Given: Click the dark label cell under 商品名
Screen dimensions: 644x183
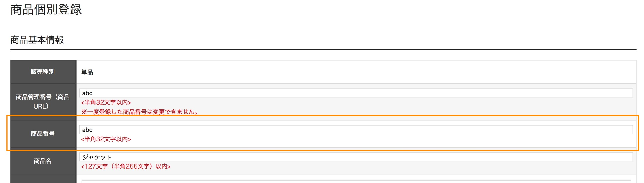Looking at the screenshot, I should coord(43,179).
